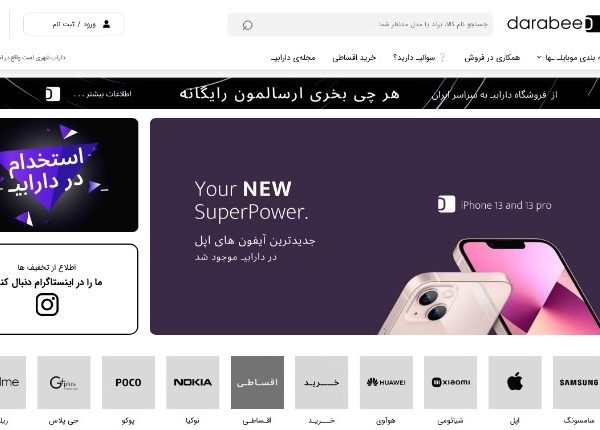
Task: Click the ورود / ثبت نام button
Action: click(73, 24)
